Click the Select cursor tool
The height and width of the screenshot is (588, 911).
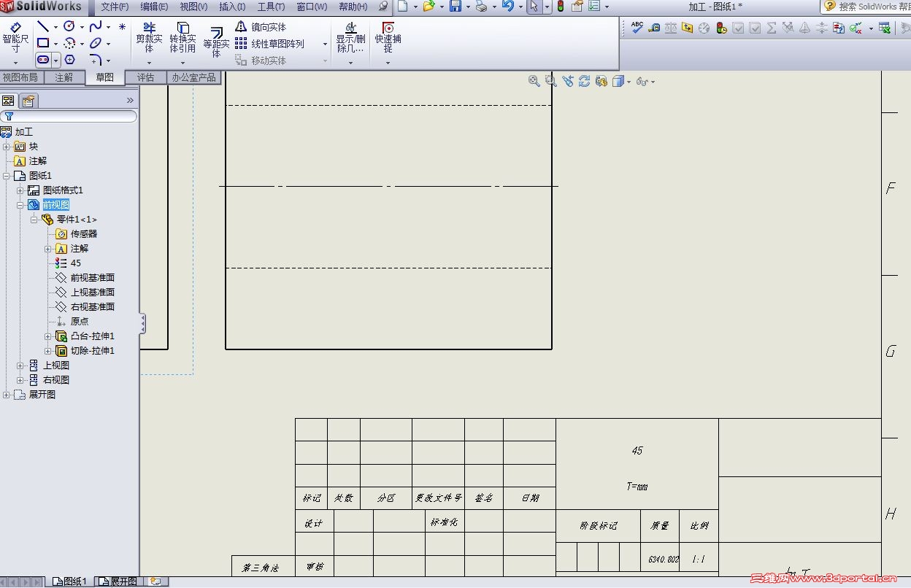pos(534,7)
